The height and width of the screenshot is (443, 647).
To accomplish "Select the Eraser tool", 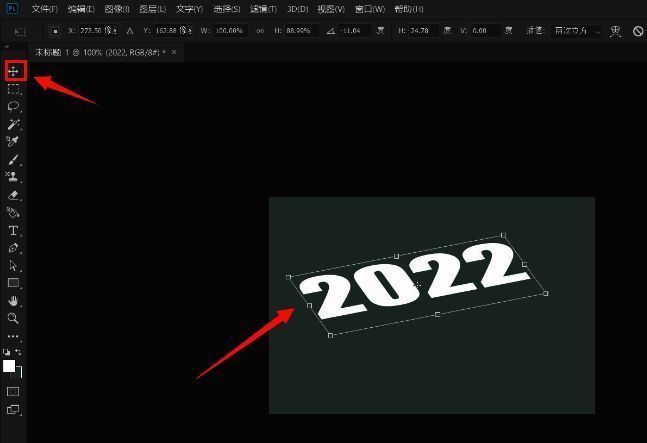I will (13, 195).
